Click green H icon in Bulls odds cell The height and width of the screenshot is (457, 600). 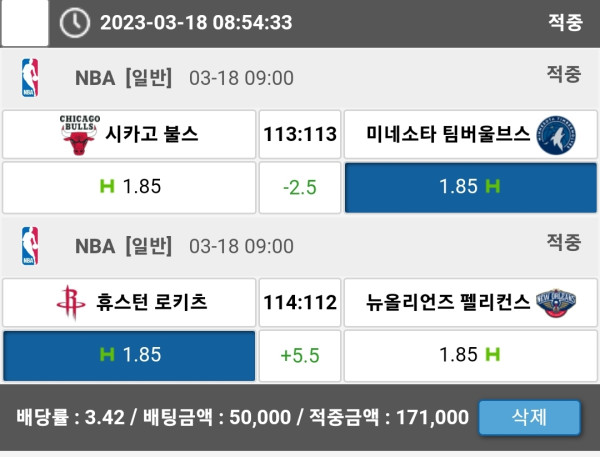pos(107,186)
